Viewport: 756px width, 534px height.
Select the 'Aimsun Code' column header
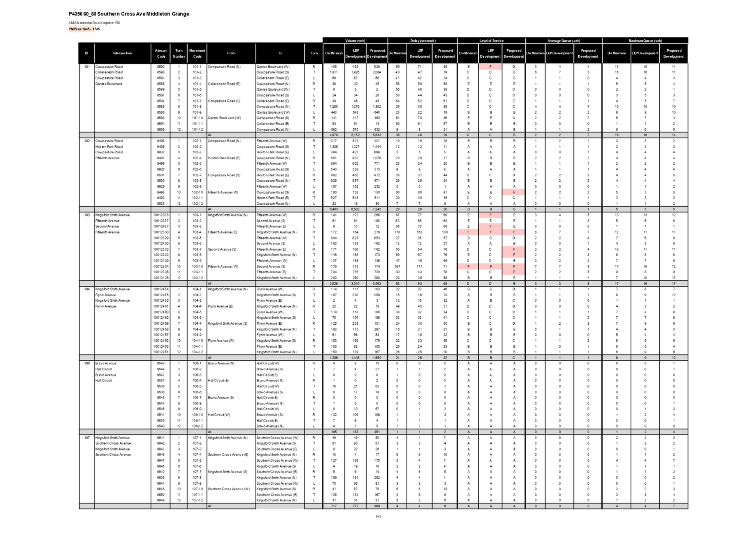[161, 53]
